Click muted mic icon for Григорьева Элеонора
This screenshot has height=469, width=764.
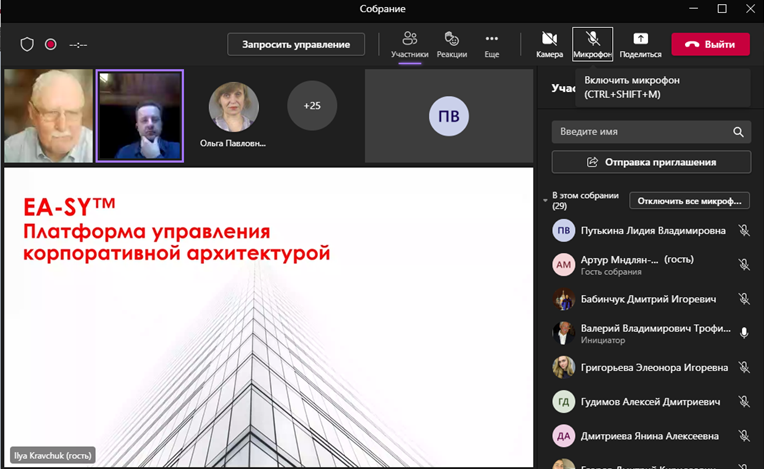pyautogui.click(x=744, y=367)
